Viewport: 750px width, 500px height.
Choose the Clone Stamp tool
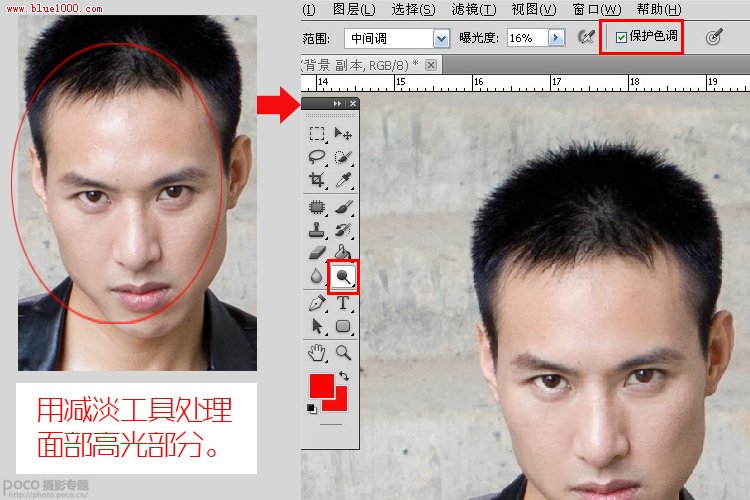tap(317, 230)
